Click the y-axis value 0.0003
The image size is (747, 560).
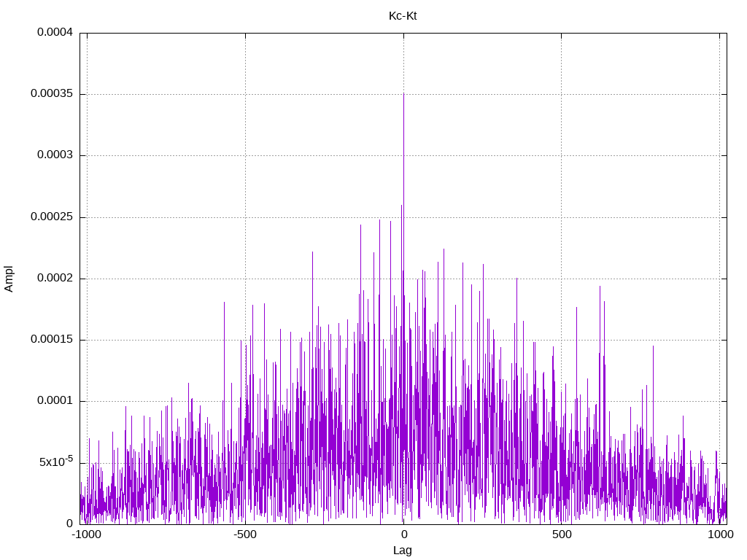pyautogui.click(x=55, y=155)
